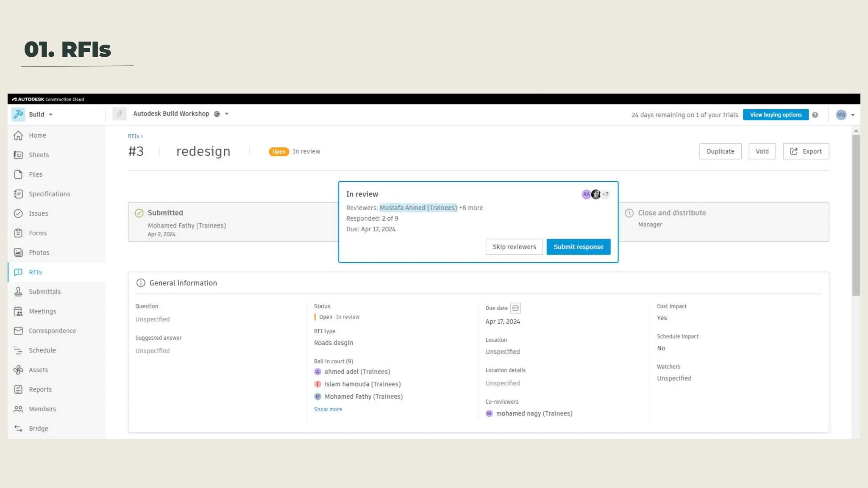868x488 pixels.
Task: Click the Skip reviewers button
Action: [514, 247]
